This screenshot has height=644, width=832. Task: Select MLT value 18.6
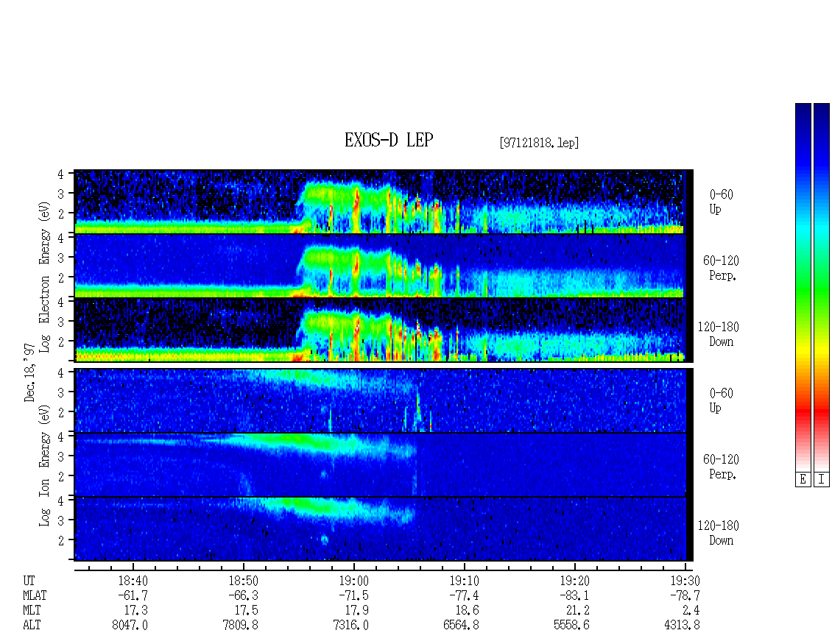(467, 611)
